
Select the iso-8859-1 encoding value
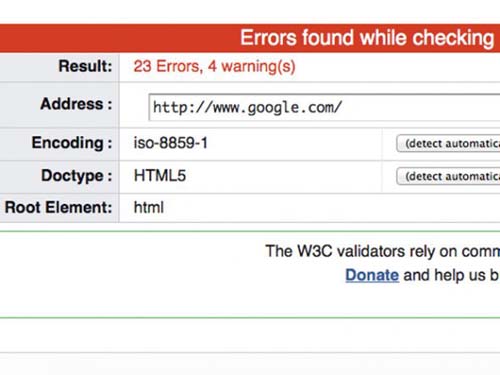pyautogui.click(x=170, y=143)
